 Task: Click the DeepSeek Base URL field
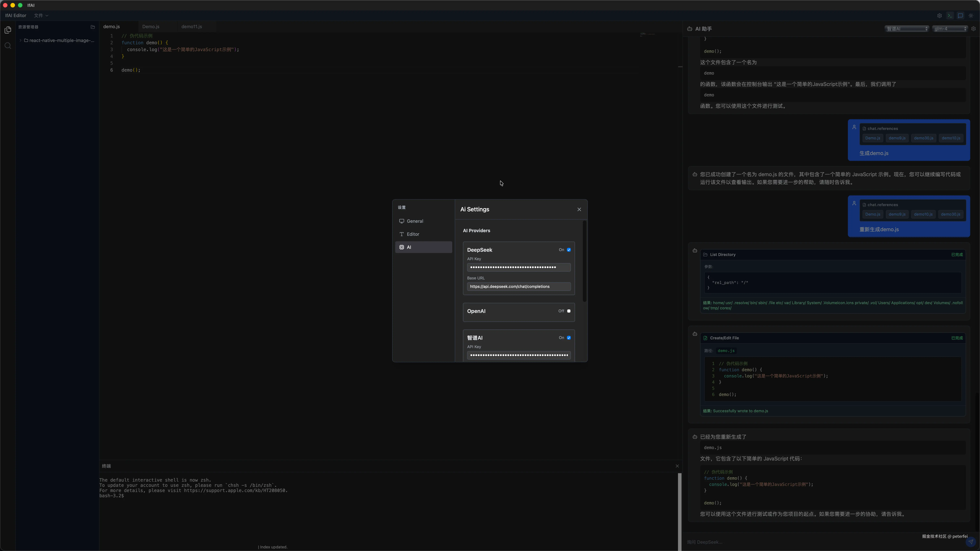(519, 287)
